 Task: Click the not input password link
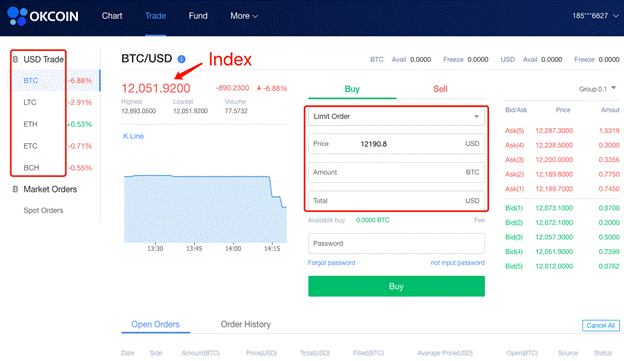[458, 263]
